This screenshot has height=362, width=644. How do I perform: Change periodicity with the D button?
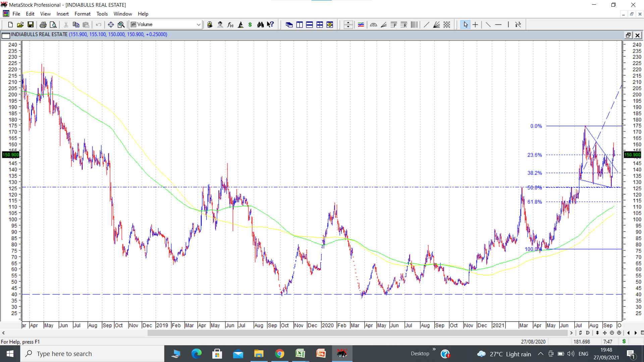(588, 333)
